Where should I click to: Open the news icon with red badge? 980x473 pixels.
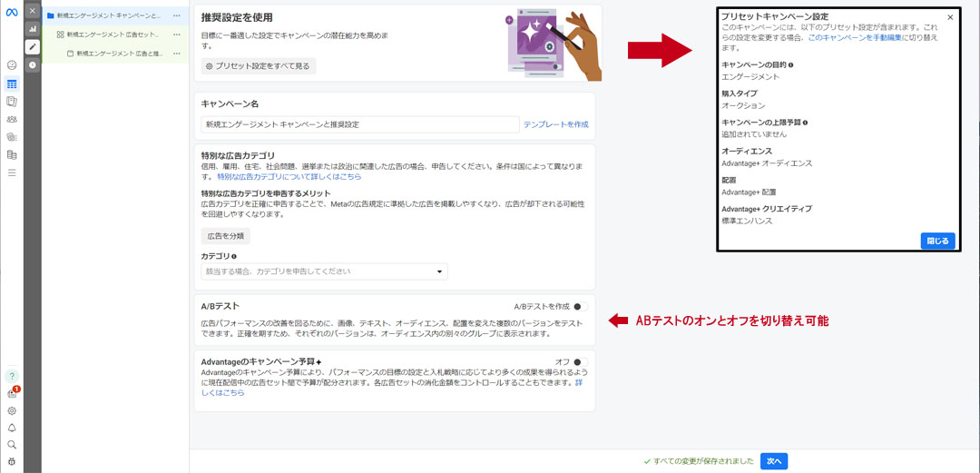12,393
